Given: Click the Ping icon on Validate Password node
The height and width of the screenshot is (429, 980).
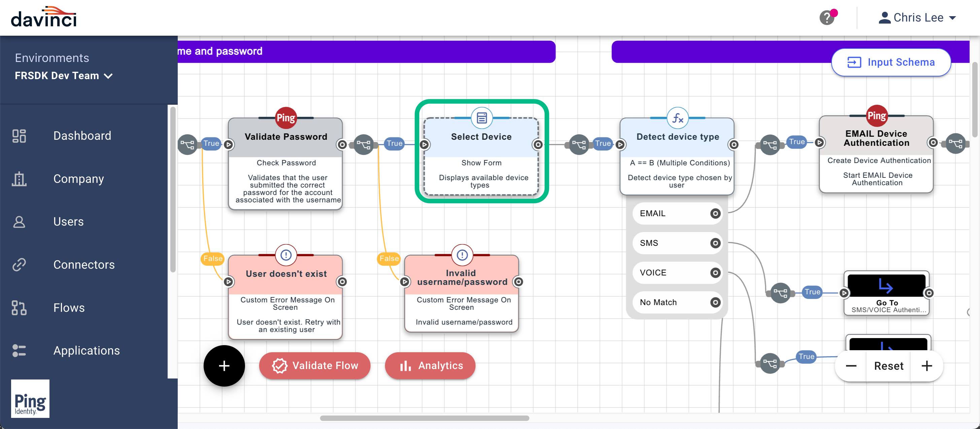Looking at the screenshot, I should (286, 118).
